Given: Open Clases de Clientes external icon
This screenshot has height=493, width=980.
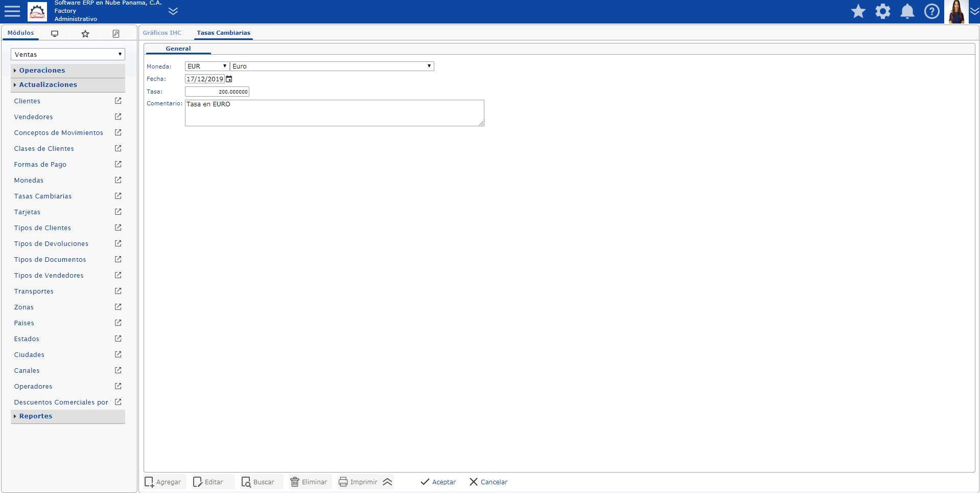Looking at the screenshot, I should pyautogui.click(x=118, y=148).
